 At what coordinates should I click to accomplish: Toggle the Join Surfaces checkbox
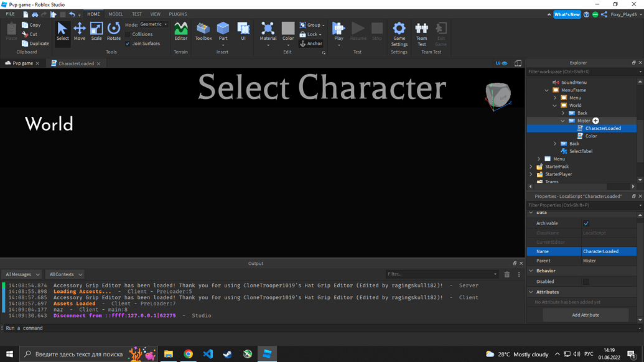pyautogui.click(x=128, y=44)
